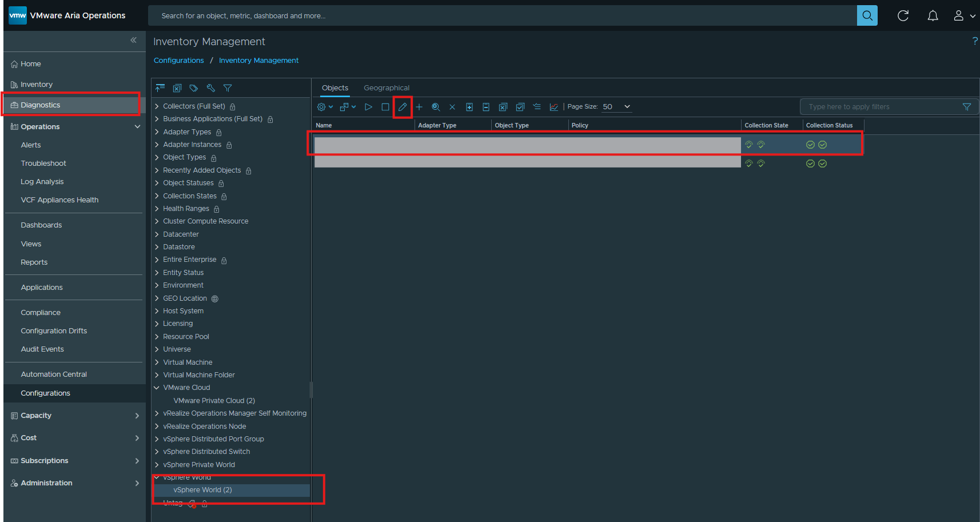The width and height of the screenshot is (980, 522).
Task: Click the chart icon in objects toolbar
Action: [553, 107]
